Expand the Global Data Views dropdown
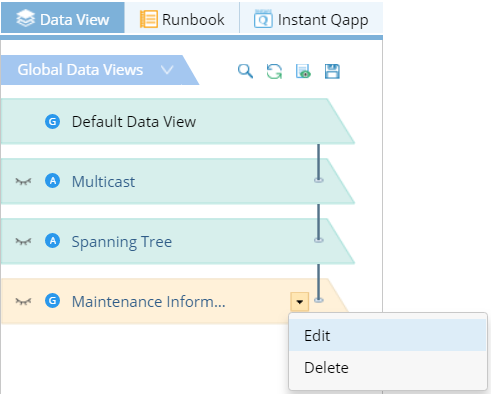Viewport: 491px width, 394px height. [x=167, y=70]
